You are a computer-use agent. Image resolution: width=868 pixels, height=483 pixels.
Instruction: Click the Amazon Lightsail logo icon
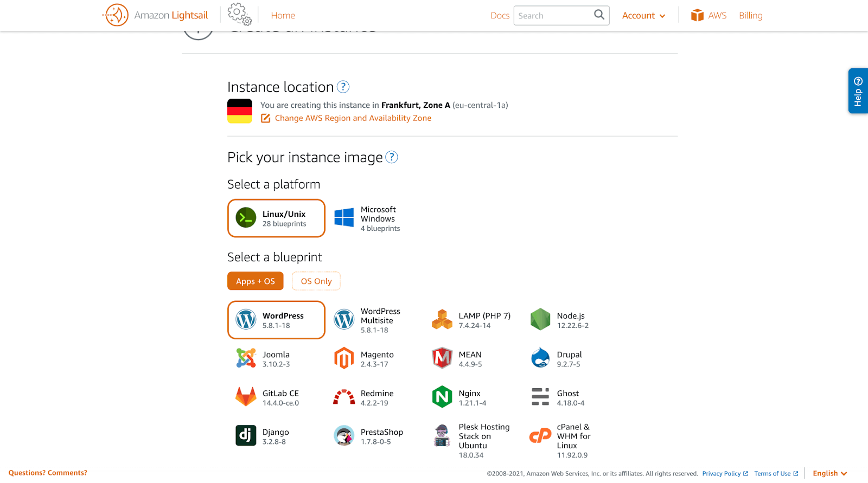point(116,15)
